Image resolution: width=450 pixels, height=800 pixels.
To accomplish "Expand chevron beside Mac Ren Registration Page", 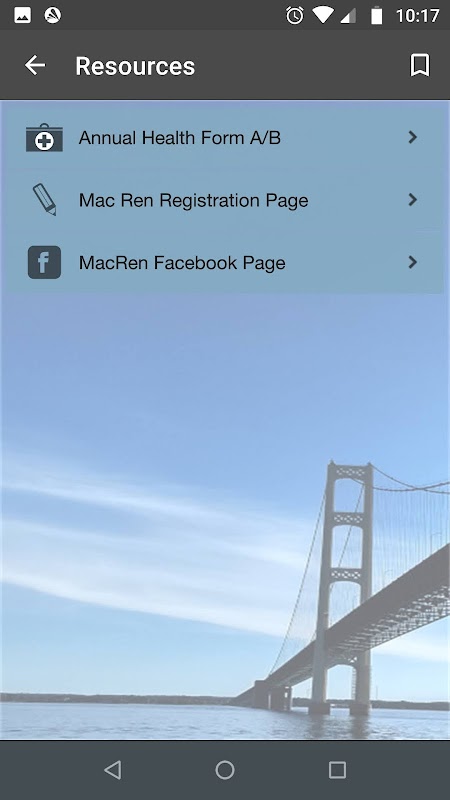I will pyautogui.click(x=413, y=199).
